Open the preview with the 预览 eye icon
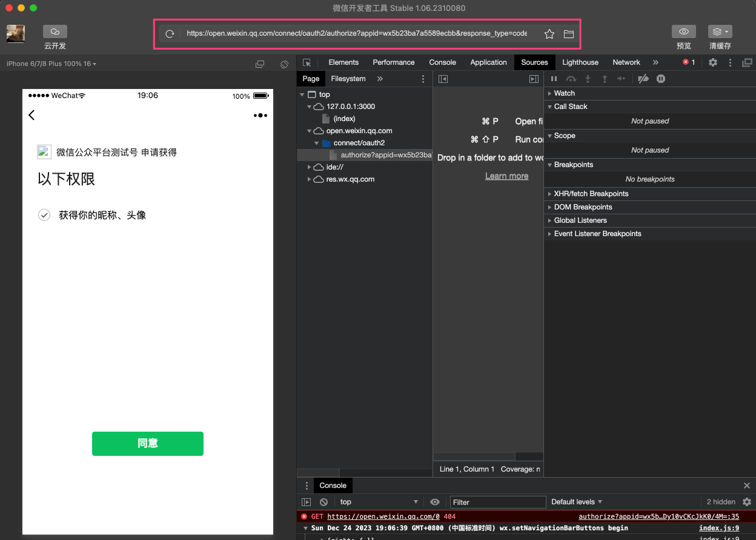 [x=684, y=31]
